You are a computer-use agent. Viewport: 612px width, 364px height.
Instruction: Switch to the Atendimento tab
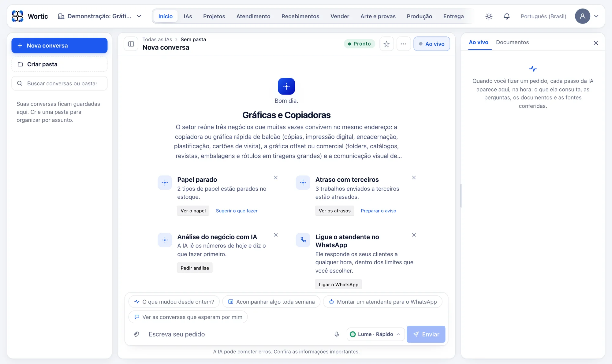(x=253, y=16)
